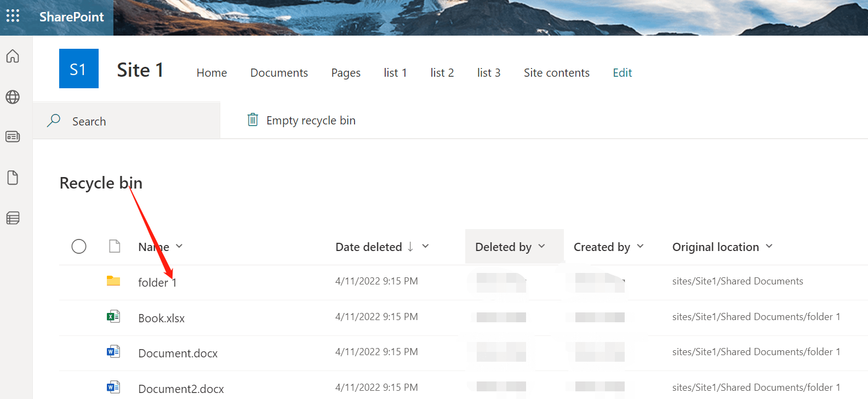Click the Document.docx Word icon
Image resolution: width=868 pixels, height=399 pixels.
(113, 351)
